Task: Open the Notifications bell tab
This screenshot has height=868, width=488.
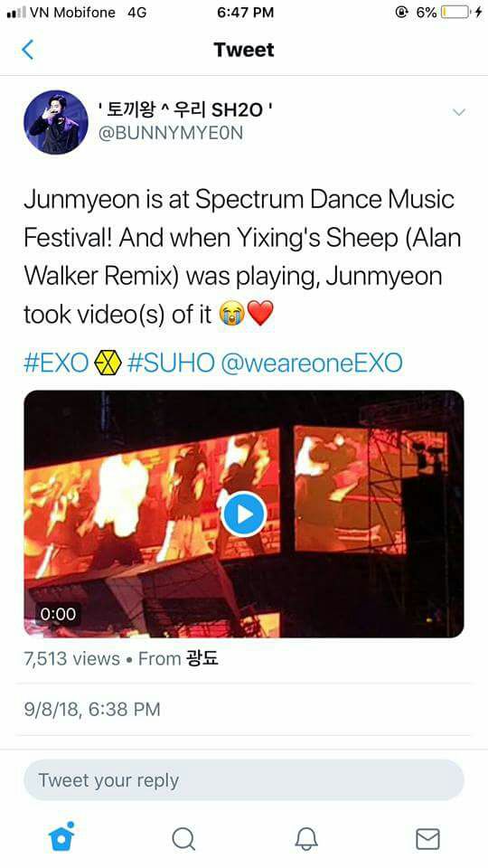Action: [x=306, y=839]
